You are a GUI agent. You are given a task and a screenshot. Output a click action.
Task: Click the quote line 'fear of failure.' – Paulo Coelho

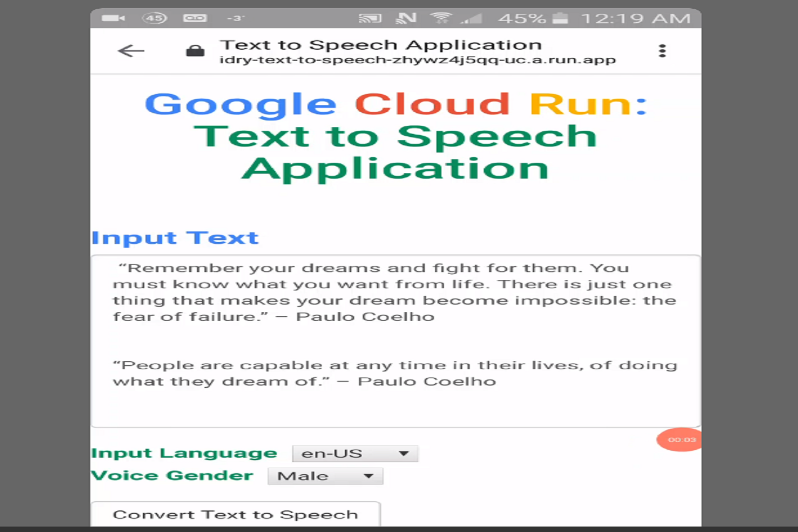tap(273, 317)
